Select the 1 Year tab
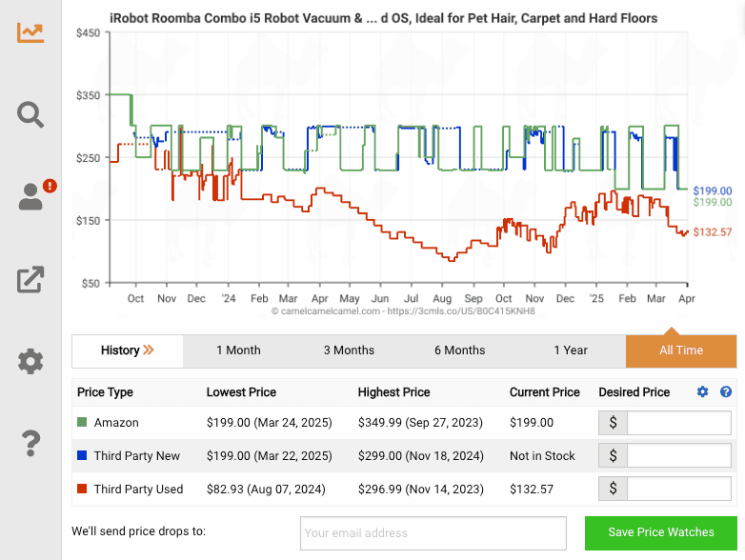 [571, 350]
